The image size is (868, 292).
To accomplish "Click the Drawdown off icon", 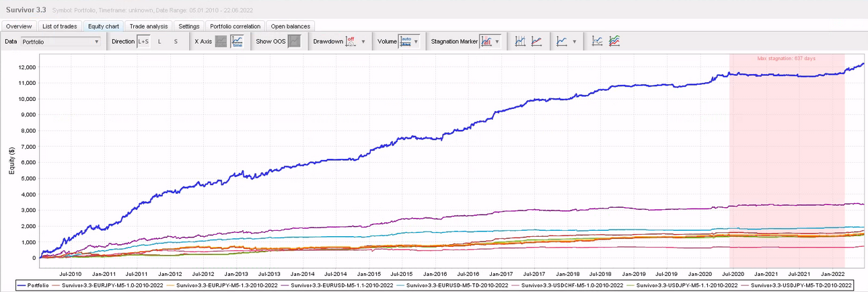I will [x=351, y=42].
